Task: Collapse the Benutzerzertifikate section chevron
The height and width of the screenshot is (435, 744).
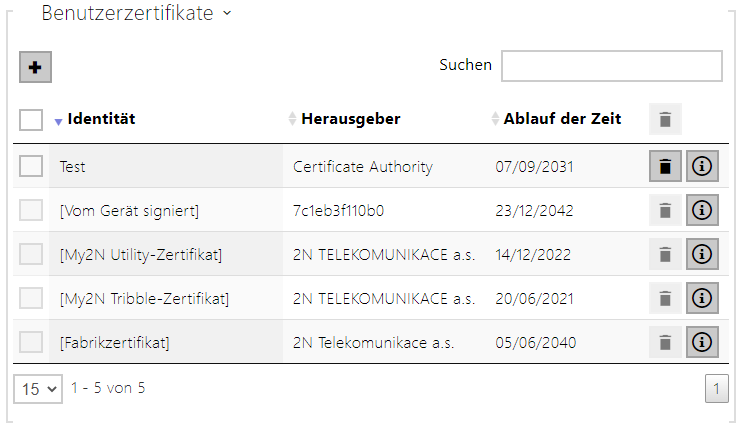Action: [x=227, y=13]
